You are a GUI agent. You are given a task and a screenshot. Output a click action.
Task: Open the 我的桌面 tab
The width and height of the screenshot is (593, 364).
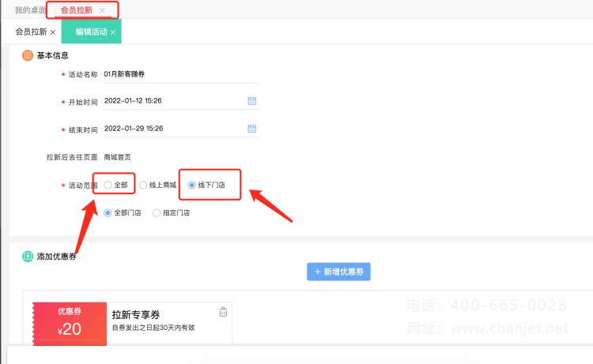pos(30,10)
